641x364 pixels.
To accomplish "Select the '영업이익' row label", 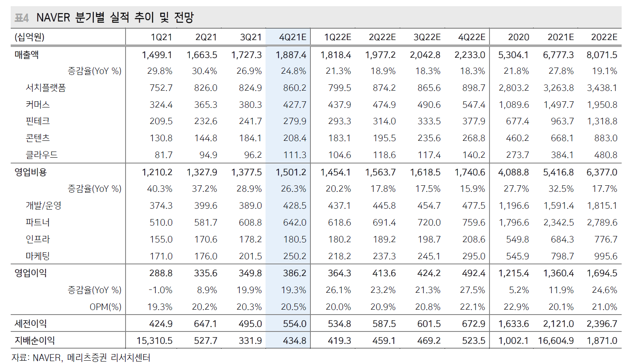I will (31, 273).
